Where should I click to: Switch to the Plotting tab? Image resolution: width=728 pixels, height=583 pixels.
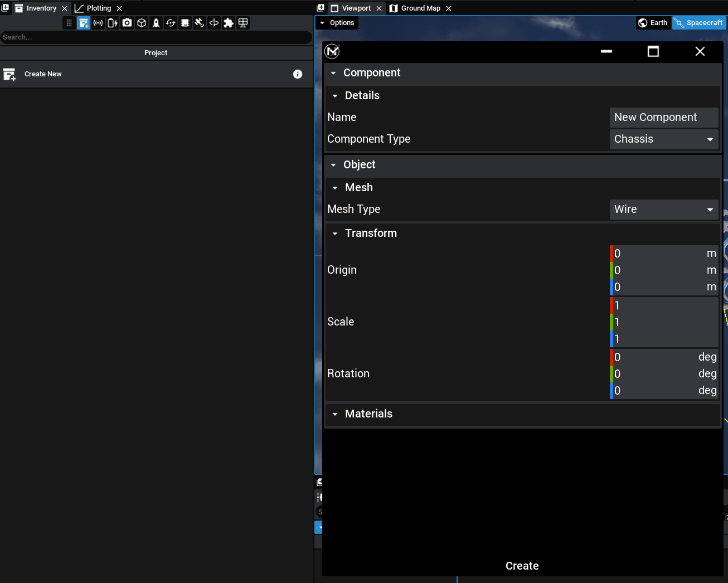click(x=98, y=8)
